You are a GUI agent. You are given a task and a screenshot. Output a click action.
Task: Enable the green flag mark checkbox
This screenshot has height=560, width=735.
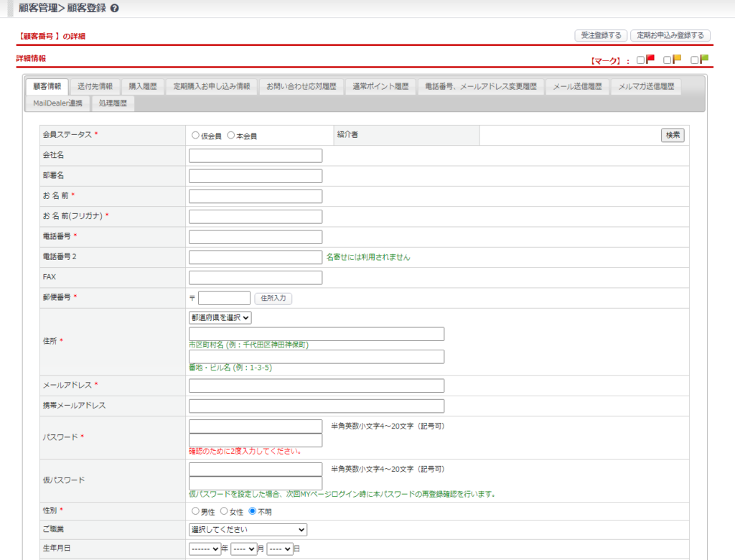pyautogui.click(x=695, y=60)
